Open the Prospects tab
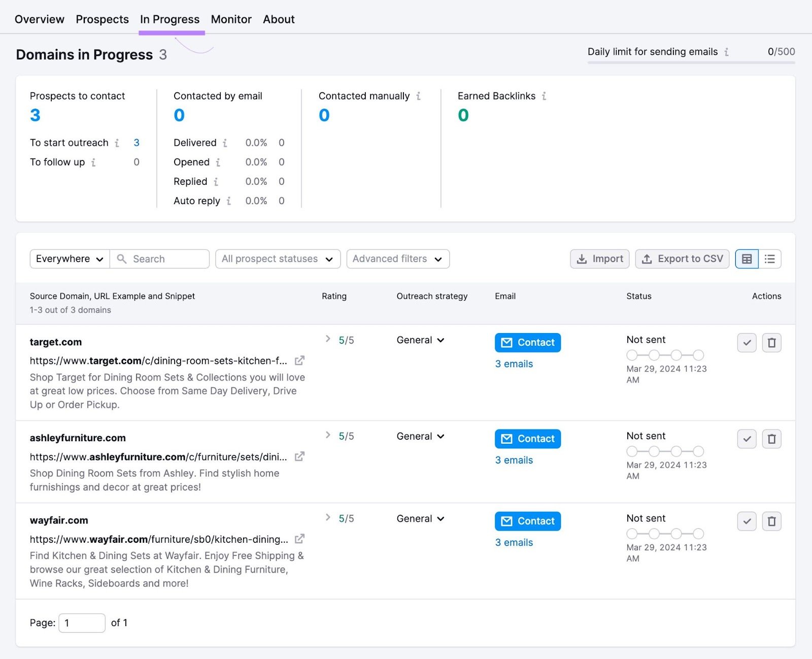Screen dimensions: 812x659 click(102, 19)
